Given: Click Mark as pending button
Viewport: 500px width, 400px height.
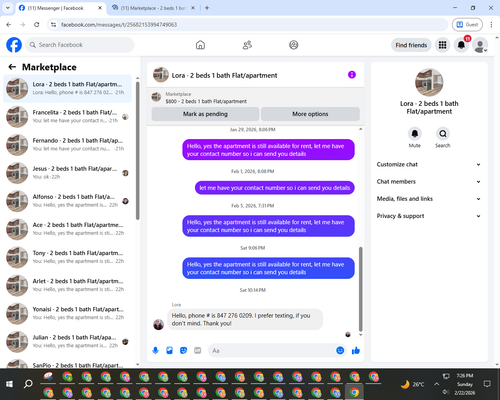Looking at the screenshot, I should (x=205, y=114).
